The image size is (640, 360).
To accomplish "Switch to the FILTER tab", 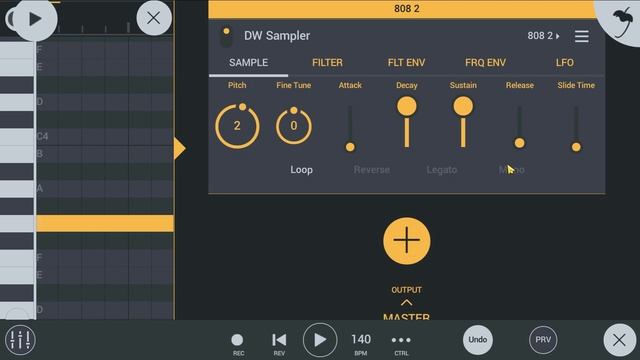I will click(327, 63).
